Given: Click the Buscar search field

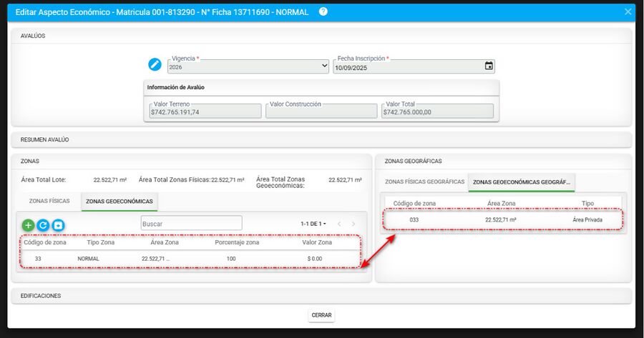Looking at the screenshot, I should (191, 224).
